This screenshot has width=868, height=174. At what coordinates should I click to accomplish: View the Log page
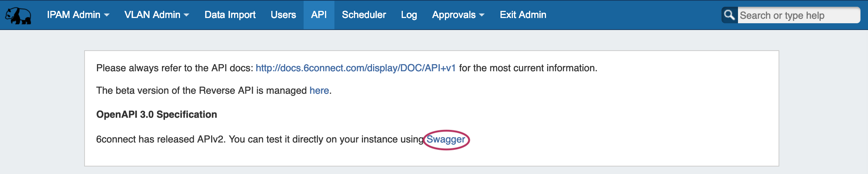tap(409, 15)
